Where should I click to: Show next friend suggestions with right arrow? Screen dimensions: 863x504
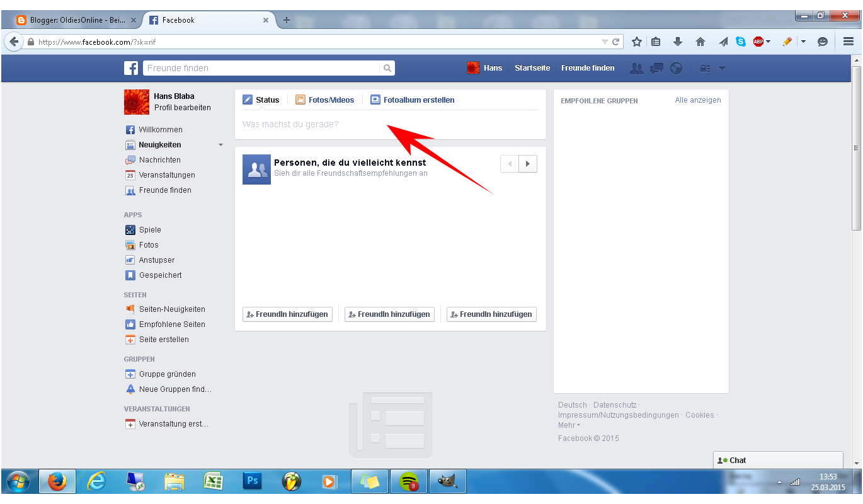coord(528,164)
